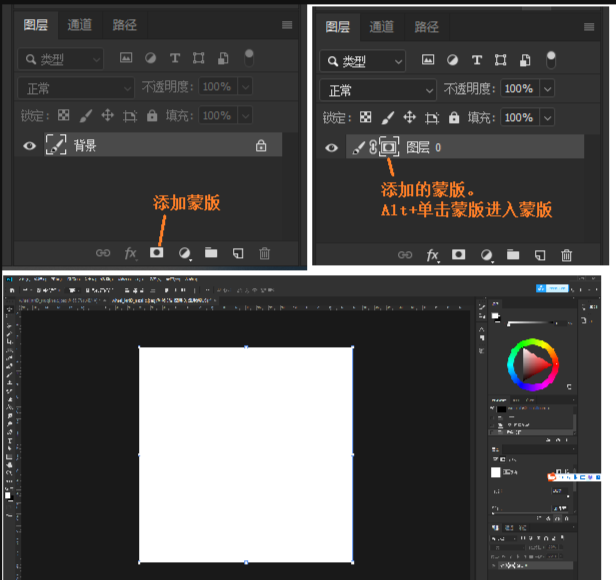
Task: Toggle lock position in 图层 0 panel
Action: [409, 117]
